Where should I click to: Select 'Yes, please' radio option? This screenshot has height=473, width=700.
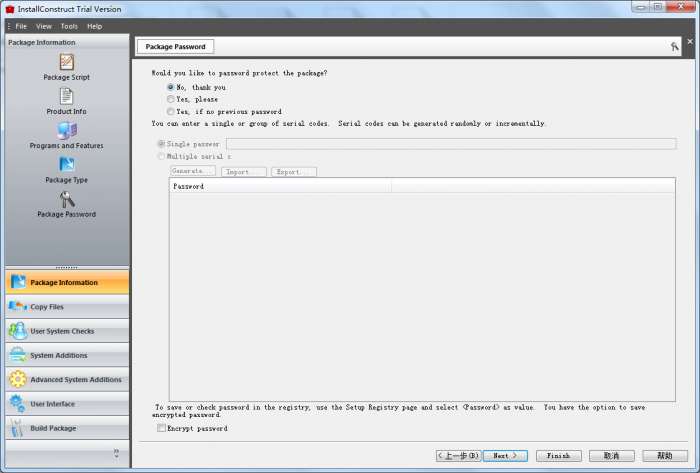coord(170,99)
